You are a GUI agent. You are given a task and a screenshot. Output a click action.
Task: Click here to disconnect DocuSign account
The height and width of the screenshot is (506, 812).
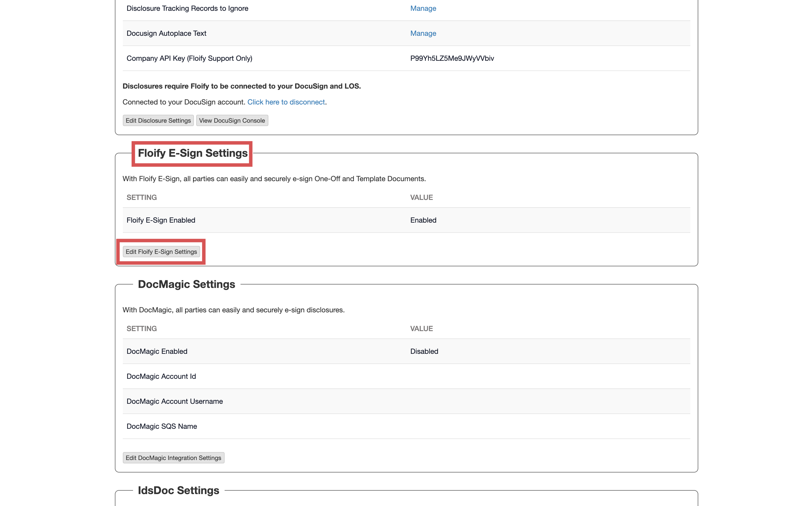coord(286,102)
